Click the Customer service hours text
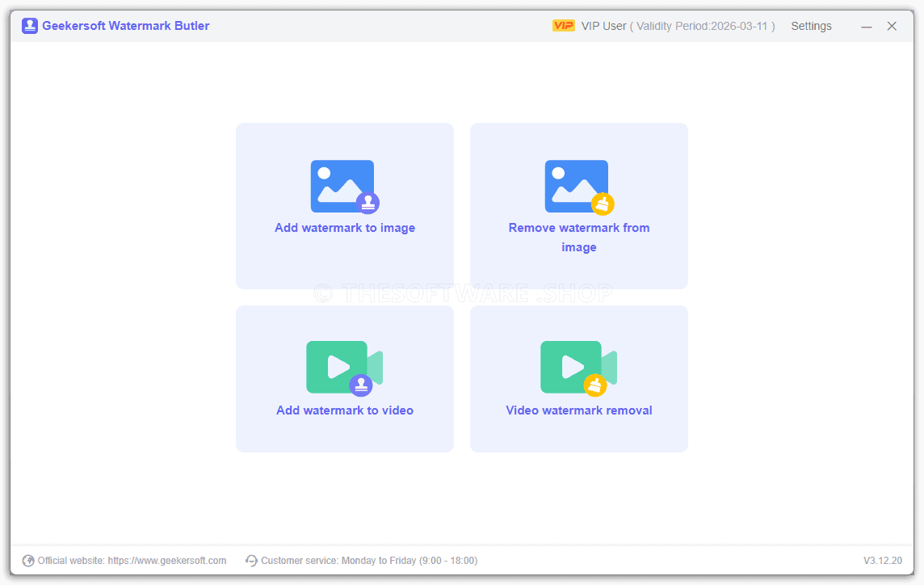Image resolution: width=924 pixels, height=585 pixels. click(x=369, y=560)
